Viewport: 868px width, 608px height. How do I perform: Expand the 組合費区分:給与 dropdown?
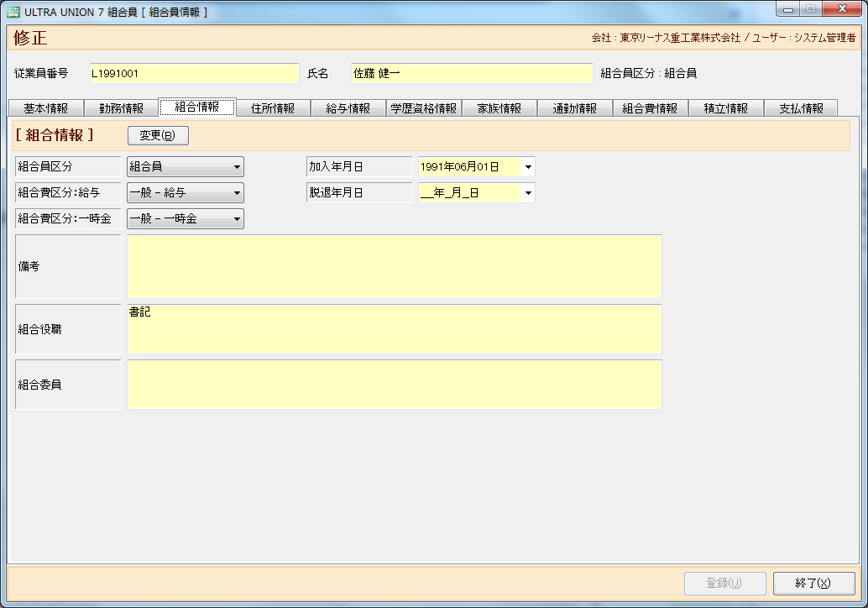click(x=237, y=193)
